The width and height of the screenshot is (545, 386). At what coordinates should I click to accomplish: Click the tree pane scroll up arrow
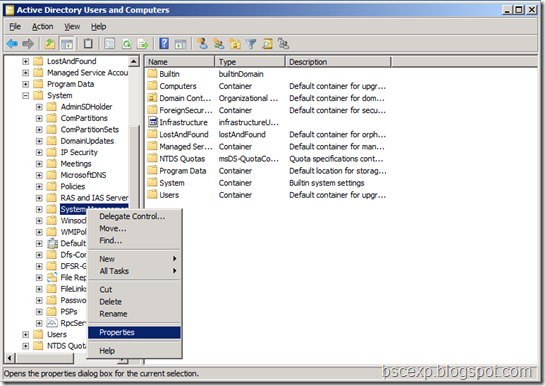click(x=134, y=61)
